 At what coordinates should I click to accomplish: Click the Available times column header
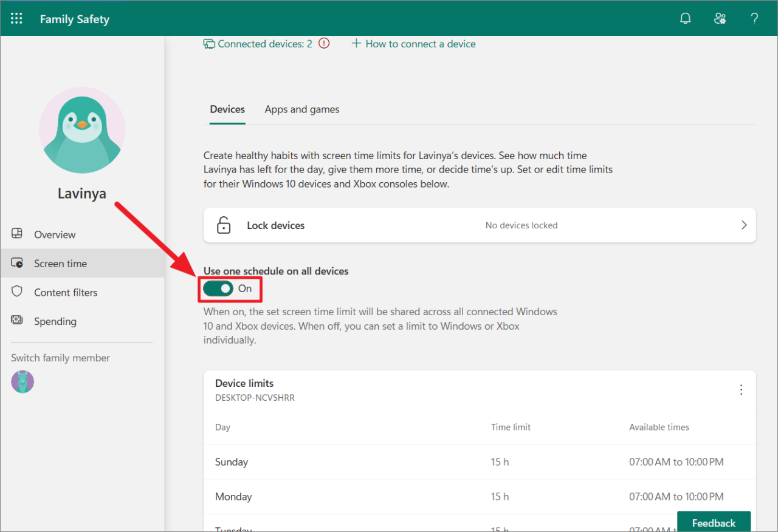[659, 427]
